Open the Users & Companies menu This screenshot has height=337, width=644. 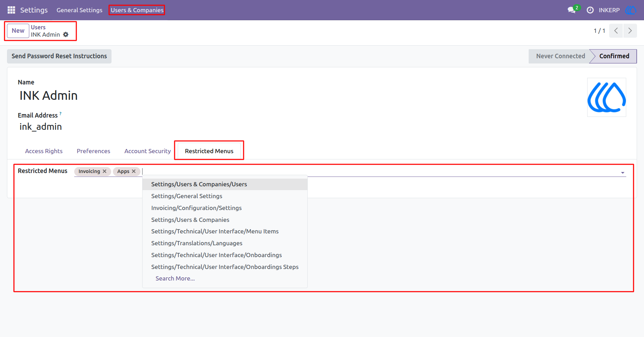[x=137, y=10]
